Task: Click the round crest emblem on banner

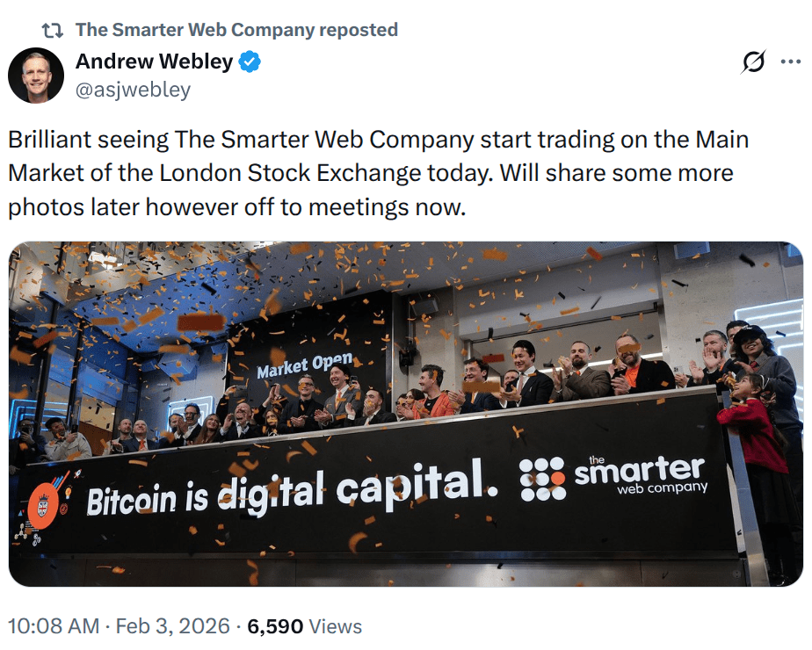Action: click(x=40, y=508)
